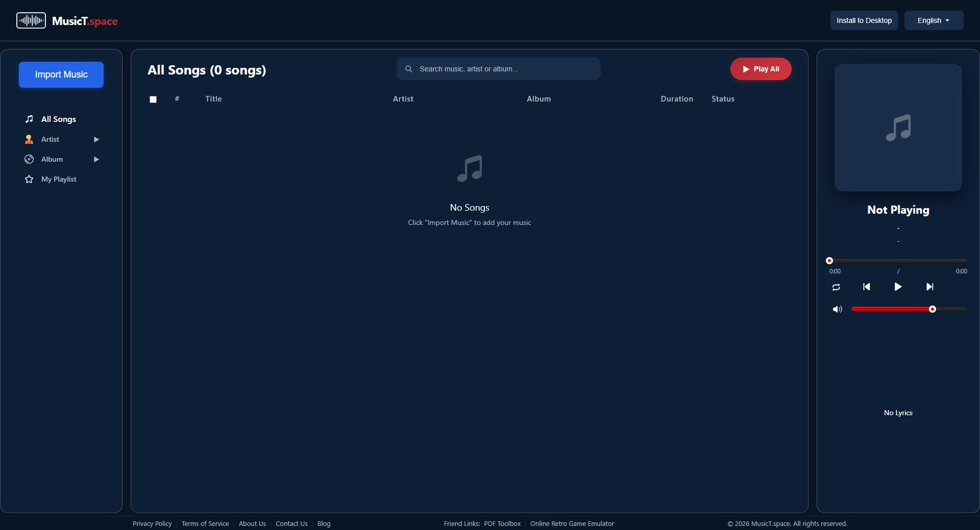Toggle repeat mode in the player

coord(836,287)
